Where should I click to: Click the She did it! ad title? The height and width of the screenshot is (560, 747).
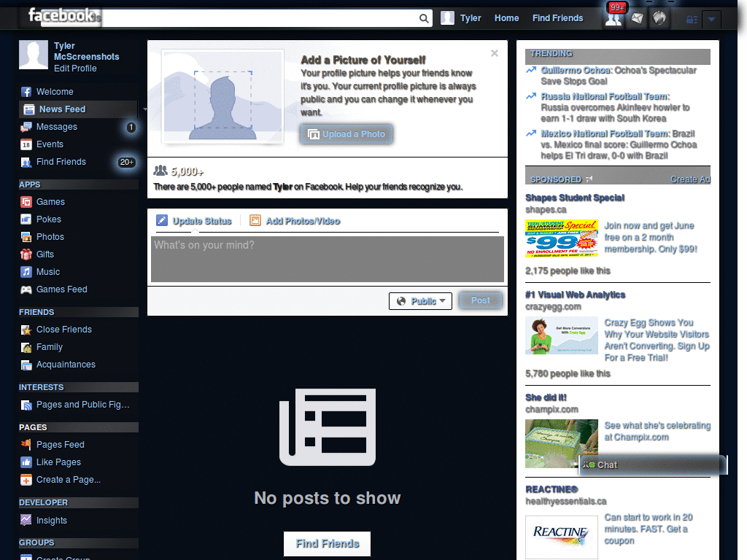pos(546,397)
